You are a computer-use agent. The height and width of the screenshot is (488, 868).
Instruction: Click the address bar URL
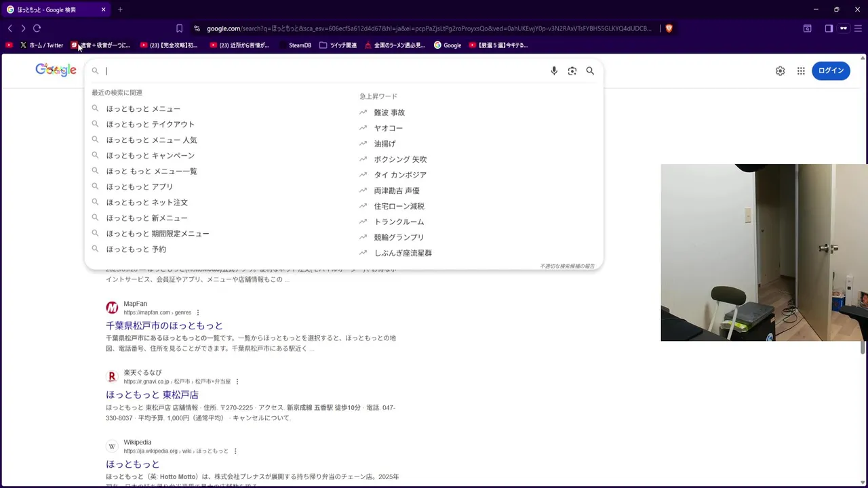point(429,28)
